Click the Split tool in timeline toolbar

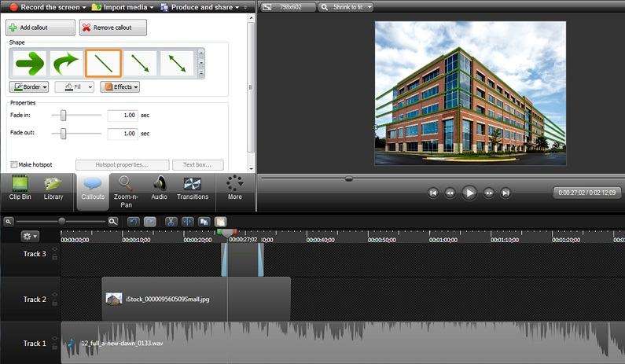[x=187, y=222]
